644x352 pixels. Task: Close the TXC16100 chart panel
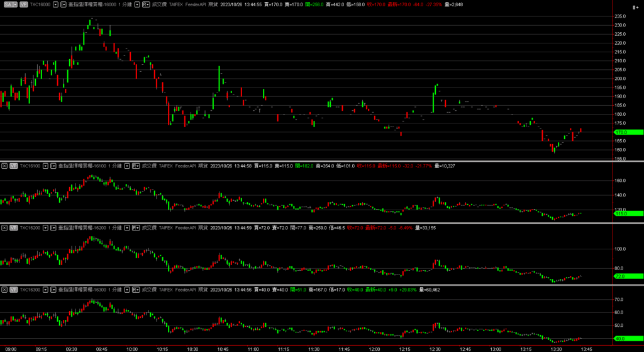click(x=4, y=166)
